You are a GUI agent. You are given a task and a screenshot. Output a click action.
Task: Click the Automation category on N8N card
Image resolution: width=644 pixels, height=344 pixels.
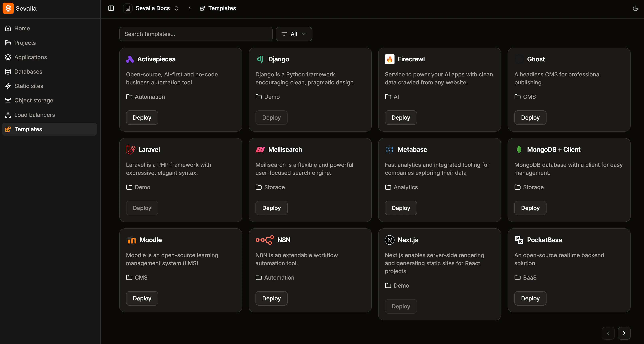click(279, 277)
